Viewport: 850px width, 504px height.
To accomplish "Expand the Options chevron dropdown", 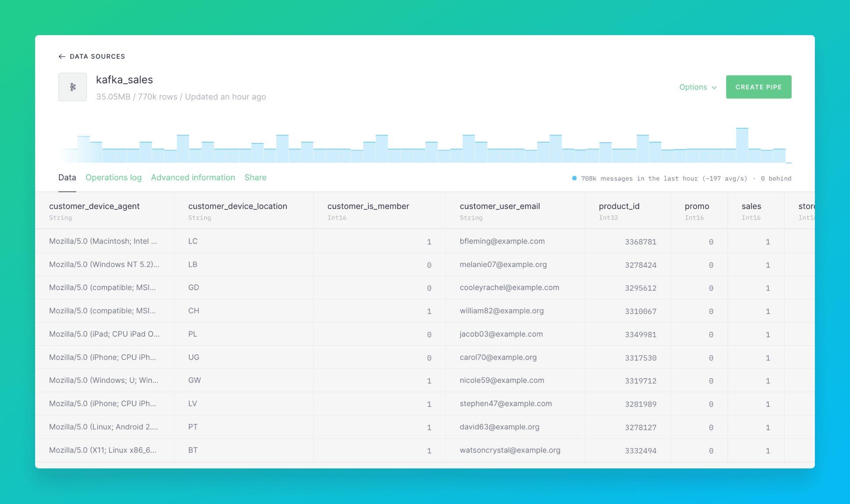I will click(714, 87).
